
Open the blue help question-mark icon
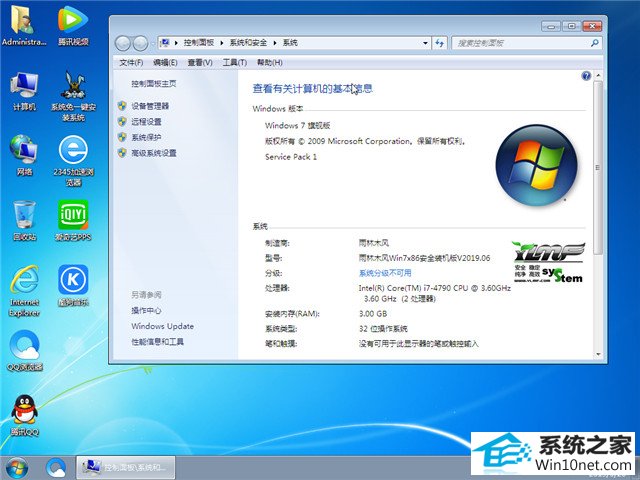coord(586,76)
